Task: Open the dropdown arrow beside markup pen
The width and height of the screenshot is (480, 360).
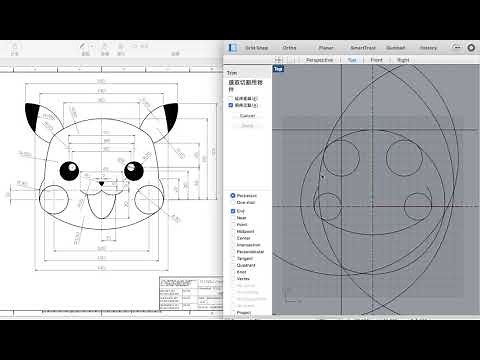Action: (x=92, y=46)
